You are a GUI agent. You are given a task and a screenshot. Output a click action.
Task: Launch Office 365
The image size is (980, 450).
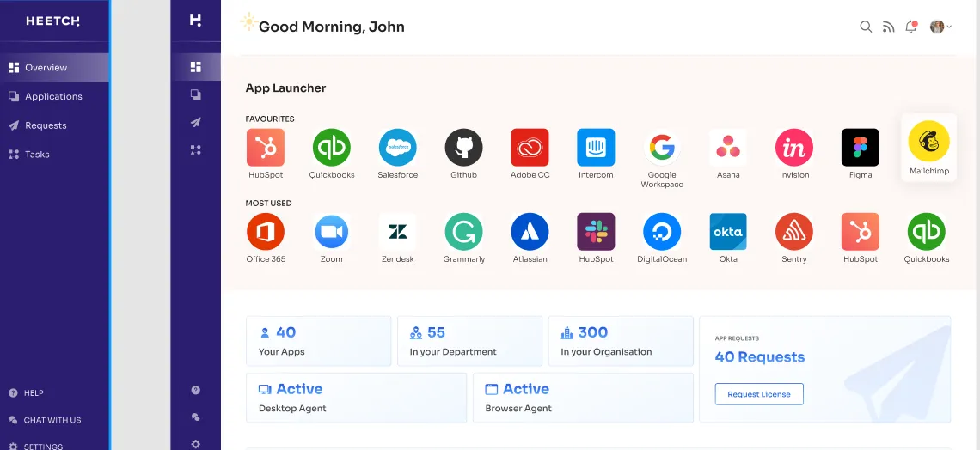[x=266, y=232]
